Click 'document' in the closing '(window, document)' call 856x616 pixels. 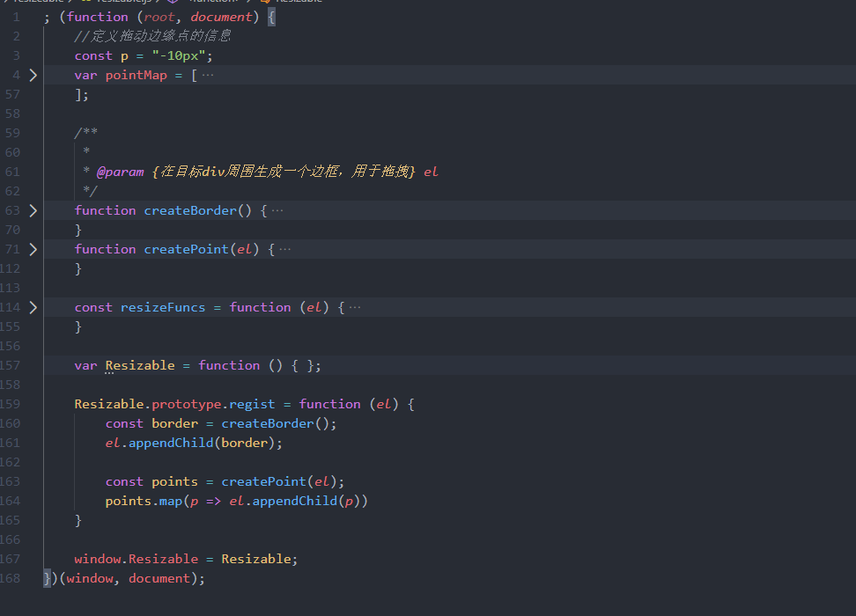[159, 578]
